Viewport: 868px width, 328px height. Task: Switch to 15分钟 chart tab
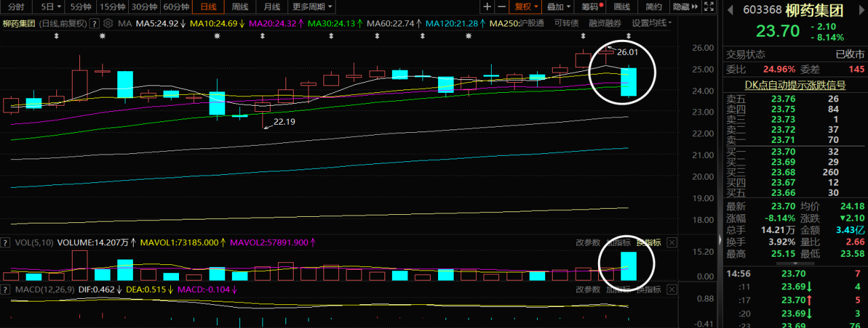(112, 7)
